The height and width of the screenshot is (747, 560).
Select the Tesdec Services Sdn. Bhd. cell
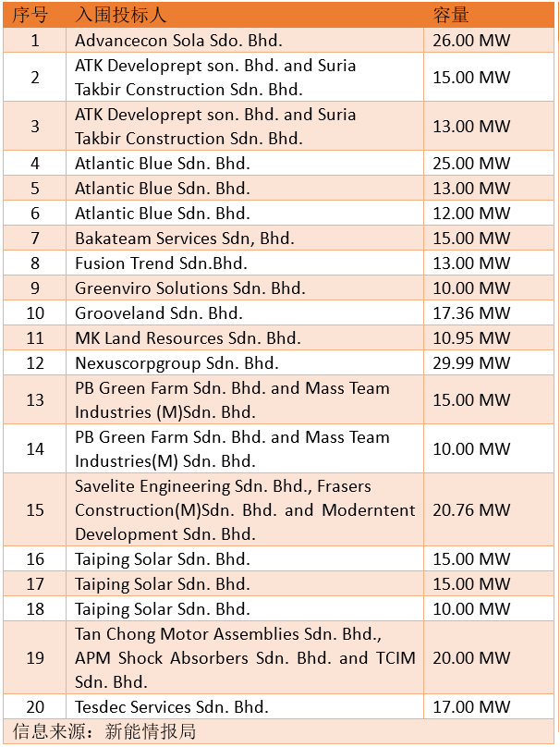coord(172,707)
